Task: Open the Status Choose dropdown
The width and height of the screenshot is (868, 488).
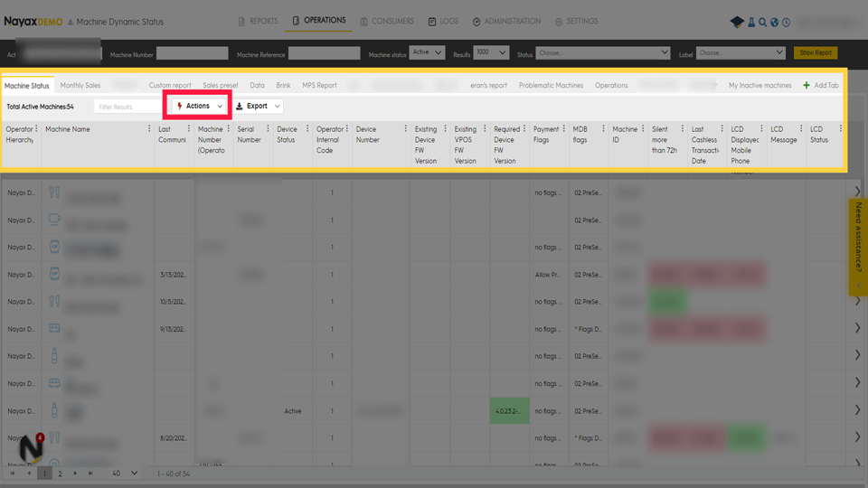Action: [603, 52]
